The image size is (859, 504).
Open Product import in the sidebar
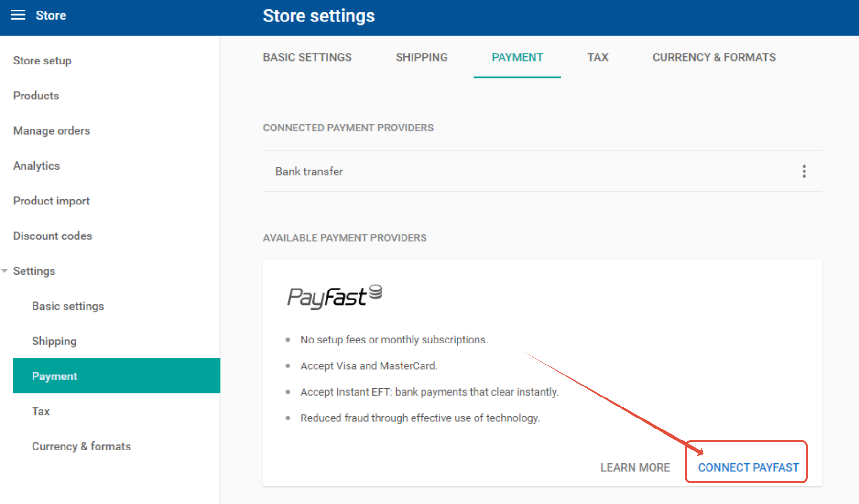[x=52, y=201]
